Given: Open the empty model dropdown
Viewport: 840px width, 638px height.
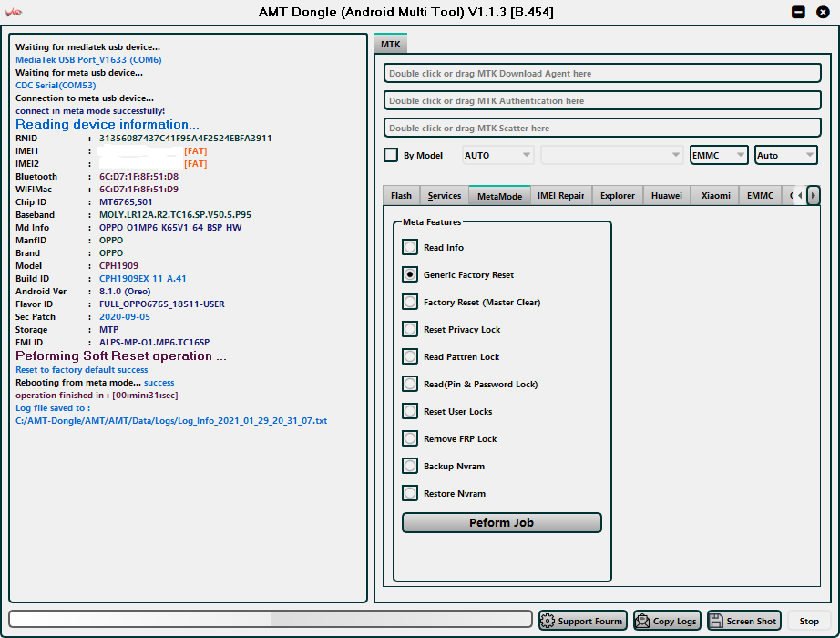Looking at the screenshot, I should pyautogui.click(x=612, y=156).
